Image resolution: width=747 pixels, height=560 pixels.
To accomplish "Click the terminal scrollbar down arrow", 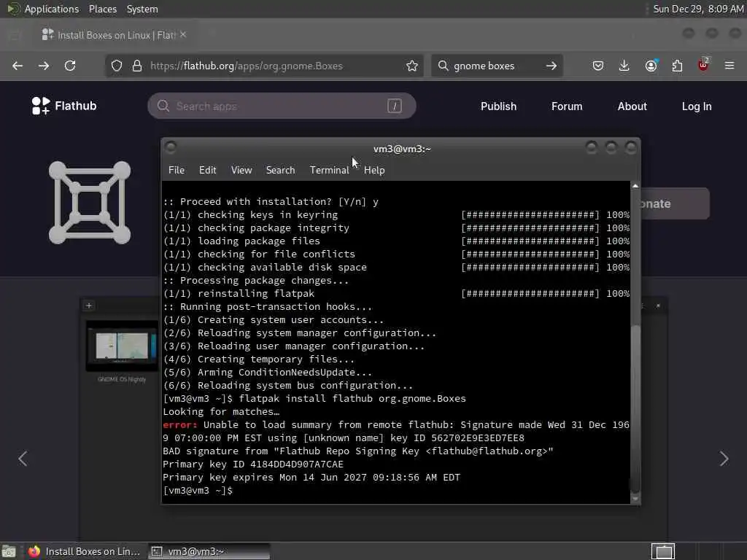I will 635,499.
